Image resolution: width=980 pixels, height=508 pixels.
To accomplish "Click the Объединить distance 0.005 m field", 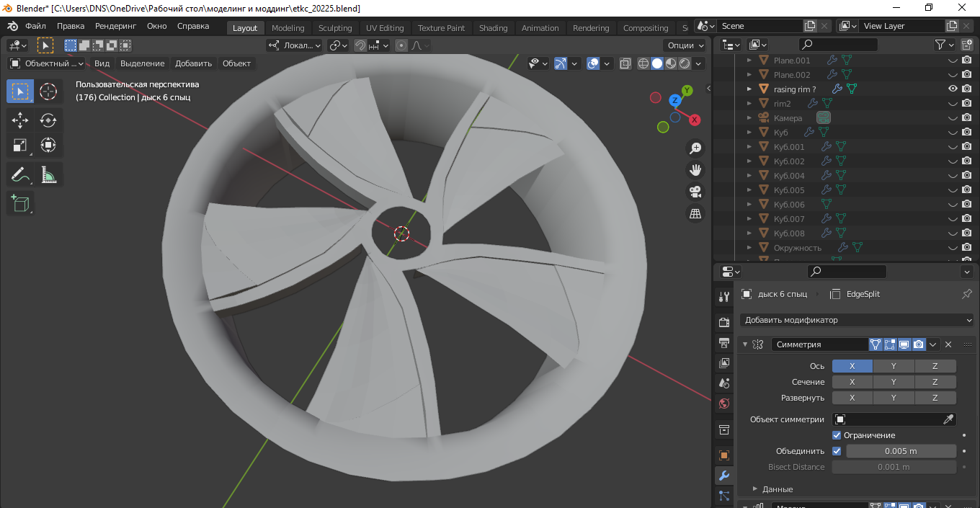I will pyautogui.click(x=901, y=451).
